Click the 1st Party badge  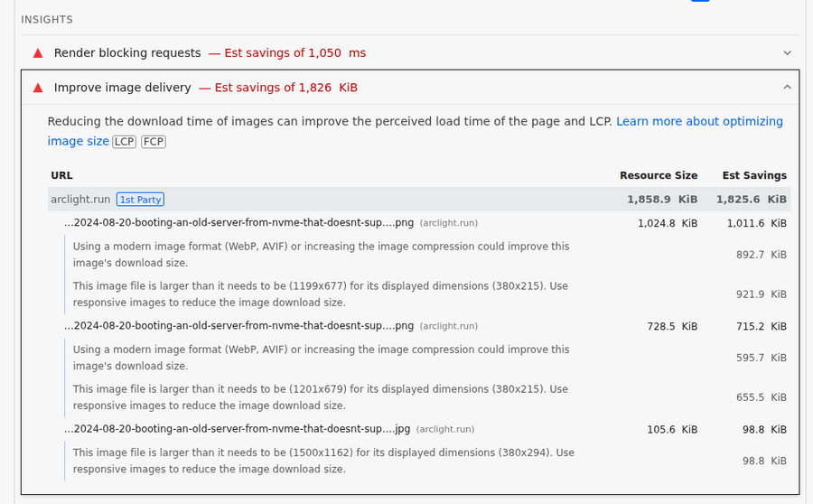[x=140, y=200]
